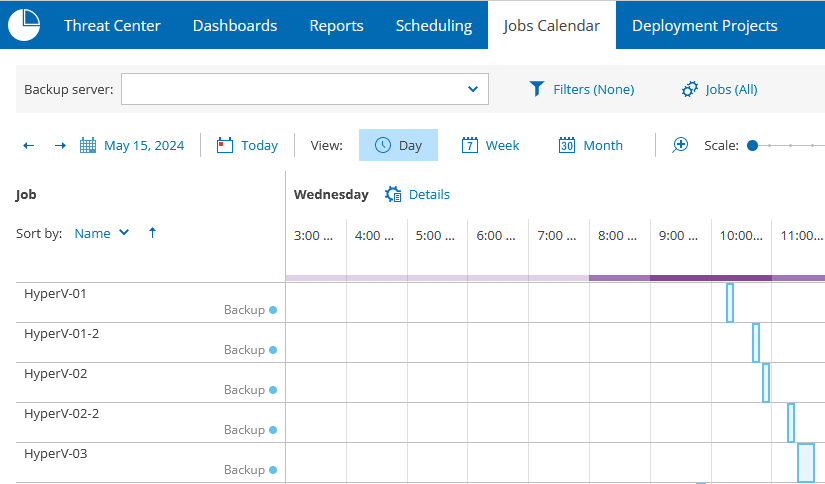Select the Jobs Calendar tab

[551, 25]
